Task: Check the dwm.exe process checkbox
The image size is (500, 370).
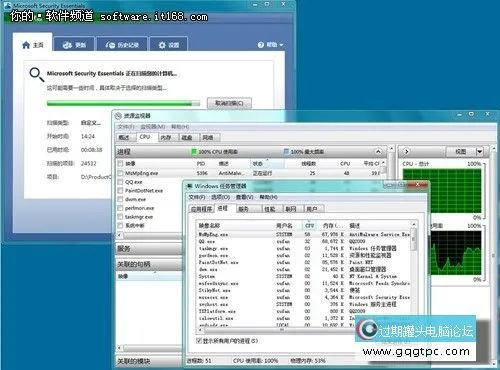Action: 120,199
